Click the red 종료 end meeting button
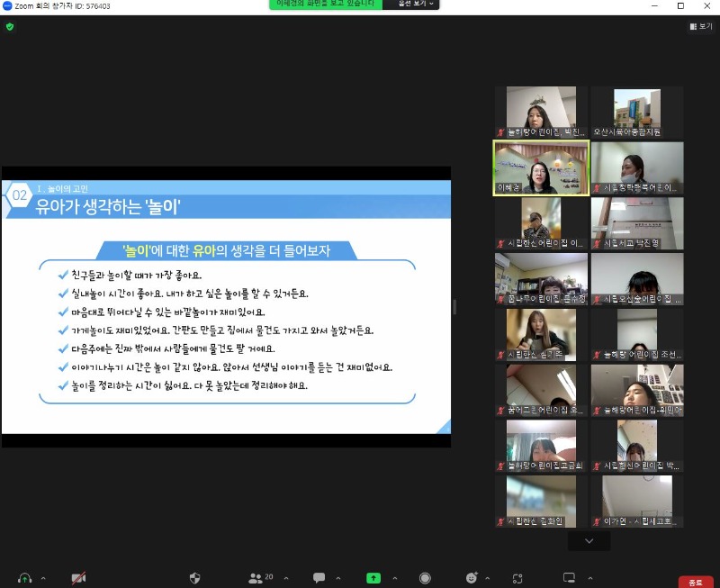 point(696,581)
